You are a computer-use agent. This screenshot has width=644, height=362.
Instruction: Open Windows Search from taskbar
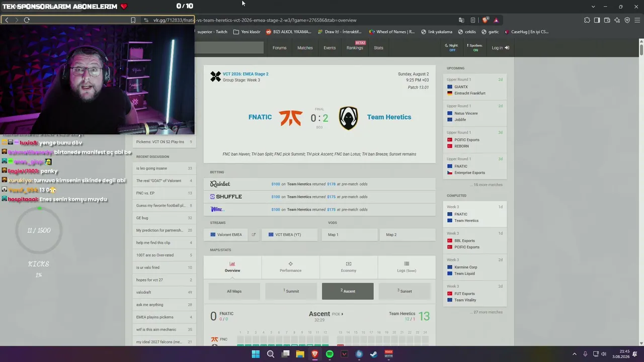pyautogui.click(x=271, y=354)
